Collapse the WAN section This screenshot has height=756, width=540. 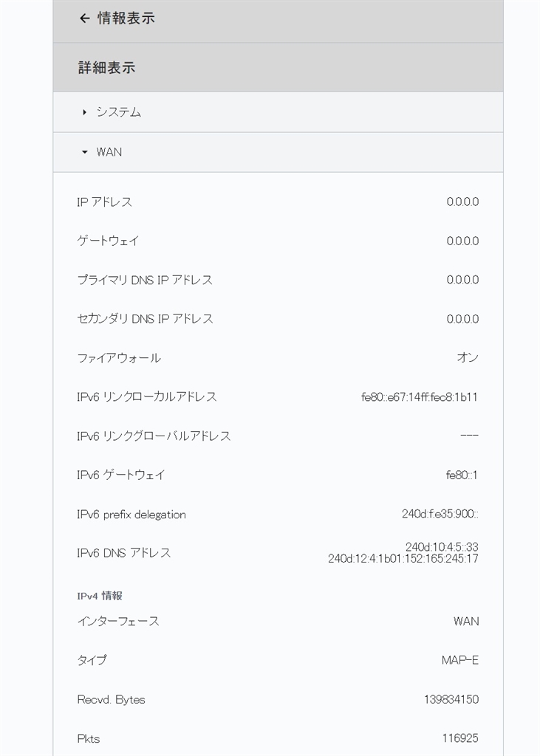pyautogui.click(x=109, y=152)
